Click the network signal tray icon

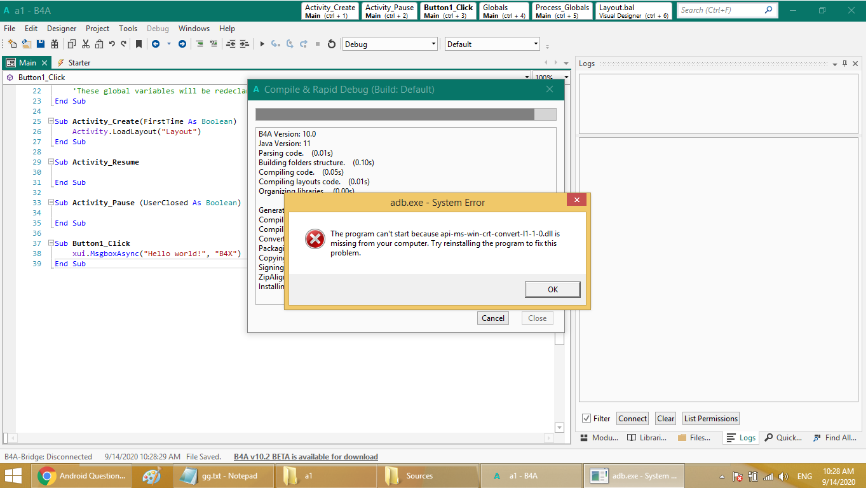click(x=768, y=477)
